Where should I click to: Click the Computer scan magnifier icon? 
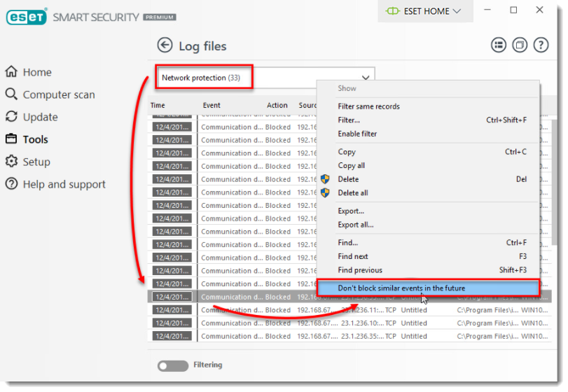point(11,94)
